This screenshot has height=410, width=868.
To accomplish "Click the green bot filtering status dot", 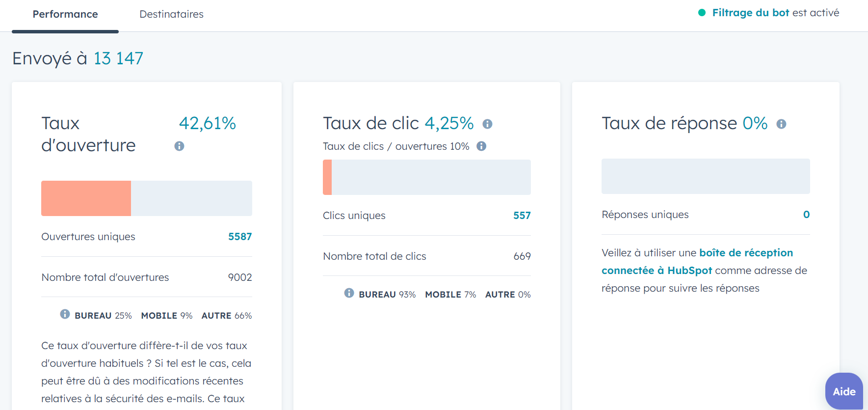I will [x=702, y=13].
